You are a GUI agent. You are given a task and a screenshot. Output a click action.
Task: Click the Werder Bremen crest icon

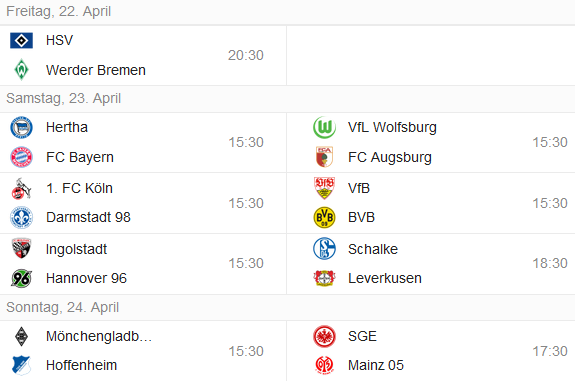[x=21, y=69]
